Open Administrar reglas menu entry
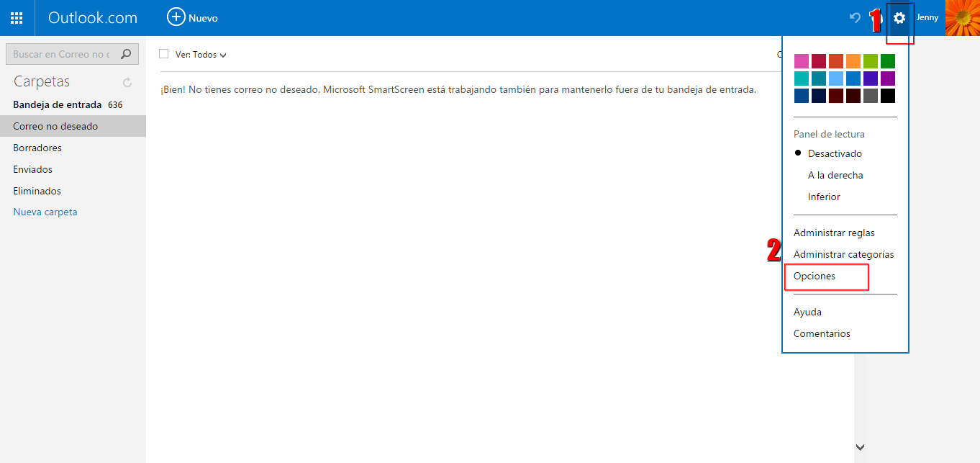Screen dimensions: 980x463 tap(834, 233)
